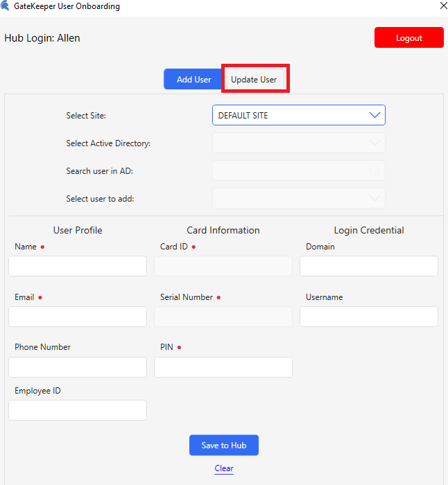Expand the Select Active Directory dropdown
Screen dimensions: 448x485
(298, 143)
